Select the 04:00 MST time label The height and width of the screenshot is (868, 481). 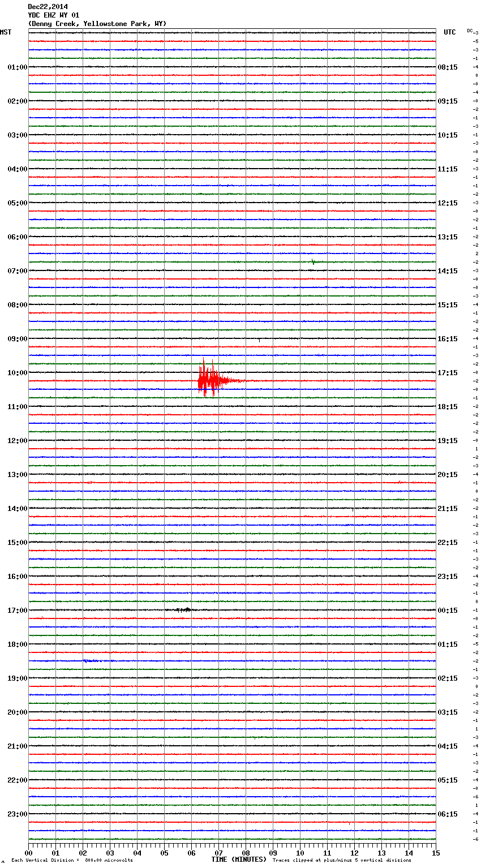click(x=18, y=169)
